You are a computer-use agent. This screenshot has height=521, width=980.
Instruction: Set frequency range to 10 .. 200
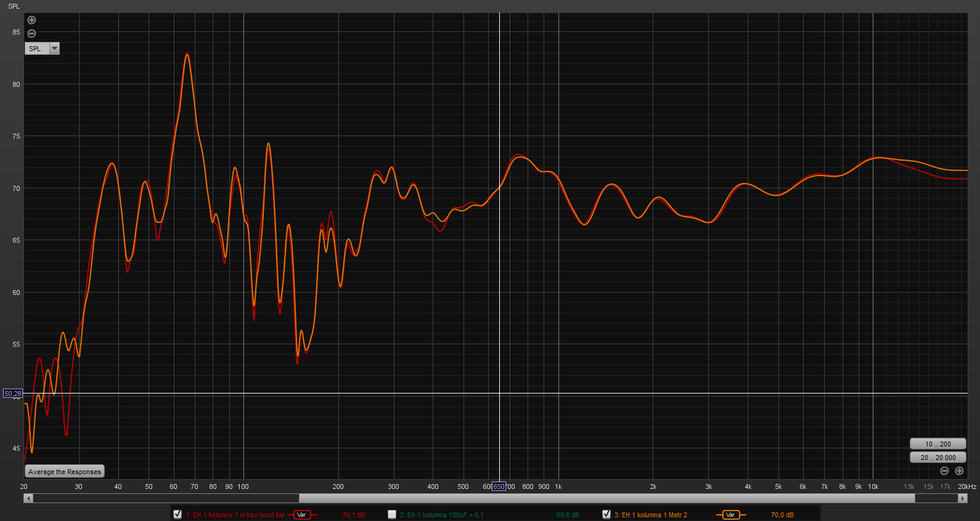(x=937, y=444)
